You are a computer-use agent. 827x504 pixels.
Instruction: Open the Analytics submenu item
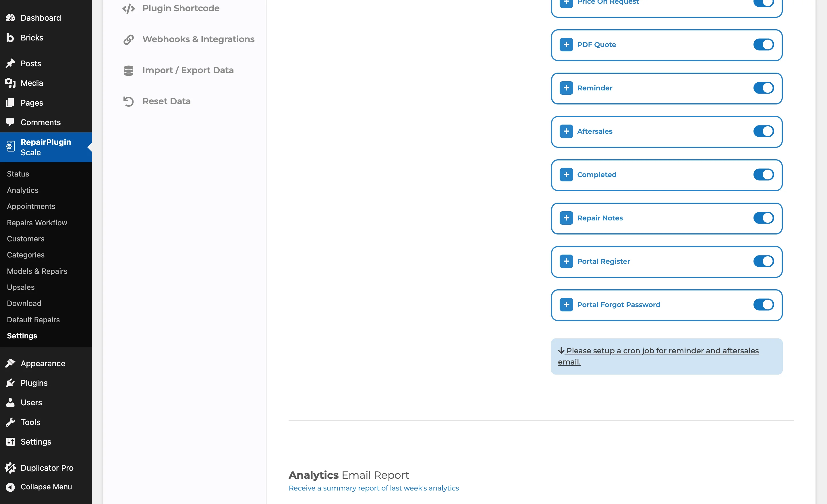(23, 190)
